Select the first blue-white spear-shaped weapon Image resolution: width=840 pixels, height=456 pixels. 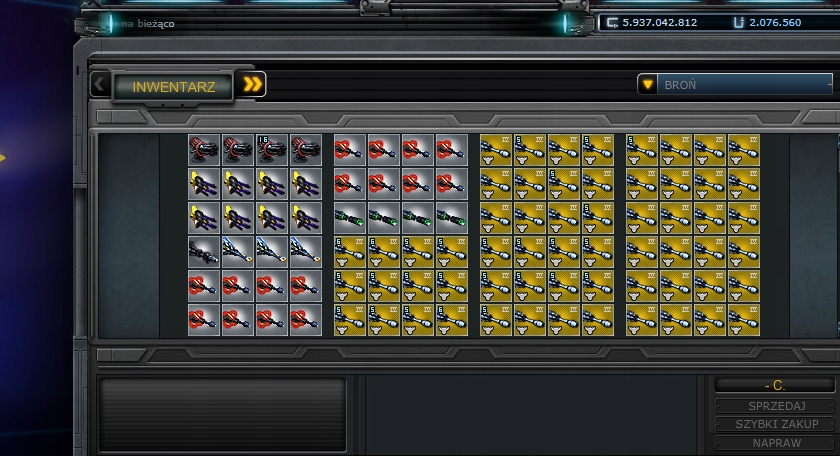(x=238, y=251)
